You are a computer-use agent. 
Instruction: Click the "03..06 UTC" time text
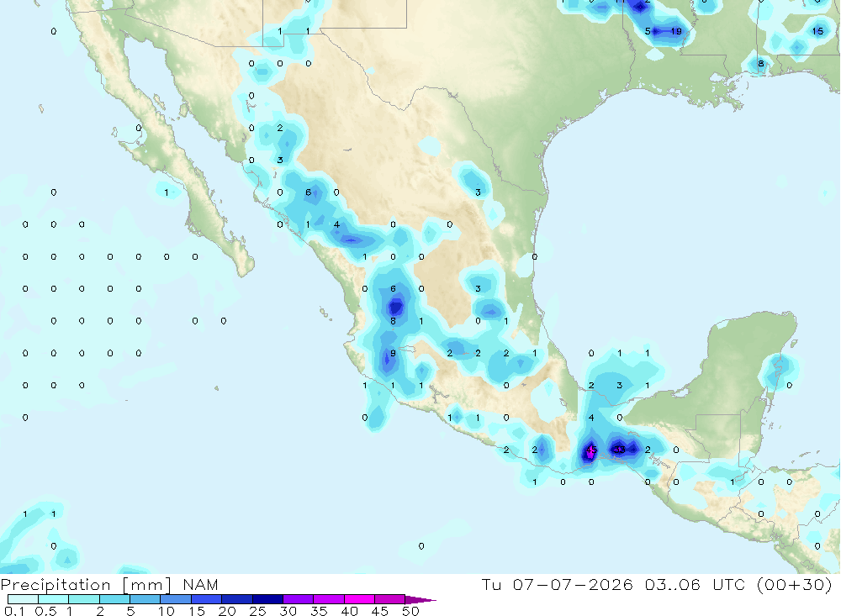click(x=696, y=584)
